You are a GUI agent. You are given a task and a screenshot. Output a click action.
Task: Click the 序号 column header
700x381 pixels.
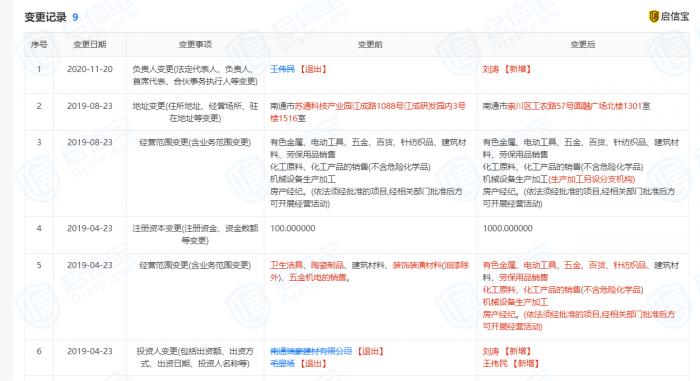point(39,44)
